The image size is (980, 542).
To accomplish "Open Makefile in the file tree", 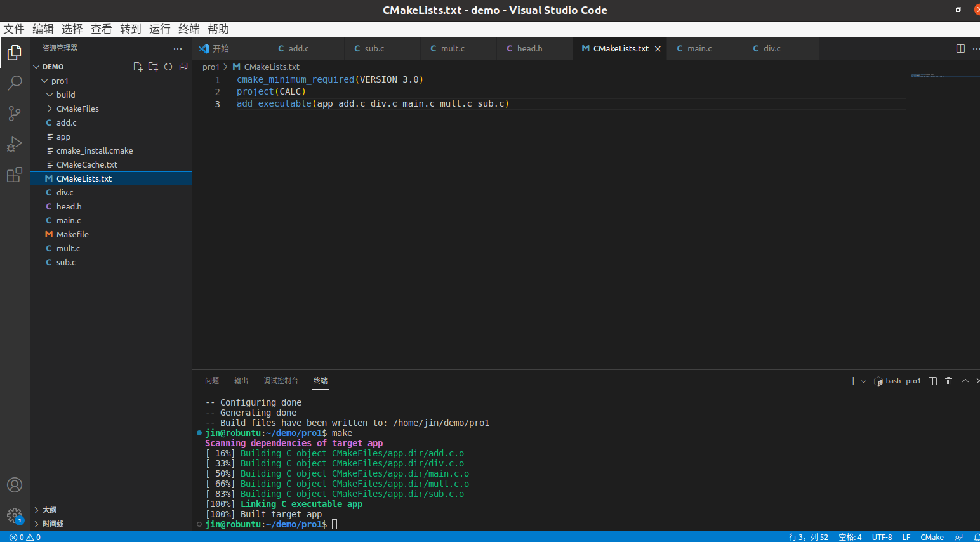I will pos(111,234).
